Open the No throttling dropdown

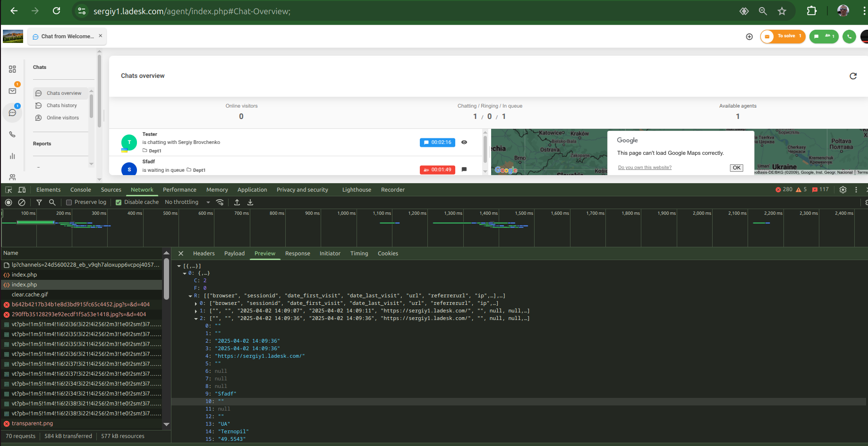pos(187,202)
